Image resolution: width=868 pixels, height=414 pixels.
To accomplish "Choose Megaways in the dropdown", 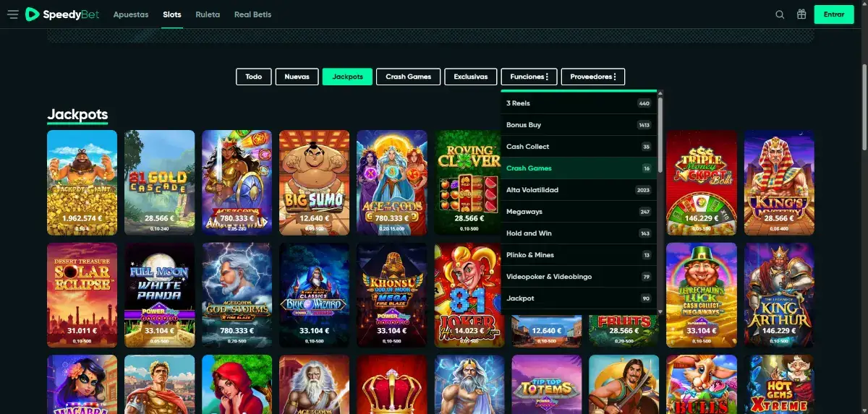I will tap(579, 212).
